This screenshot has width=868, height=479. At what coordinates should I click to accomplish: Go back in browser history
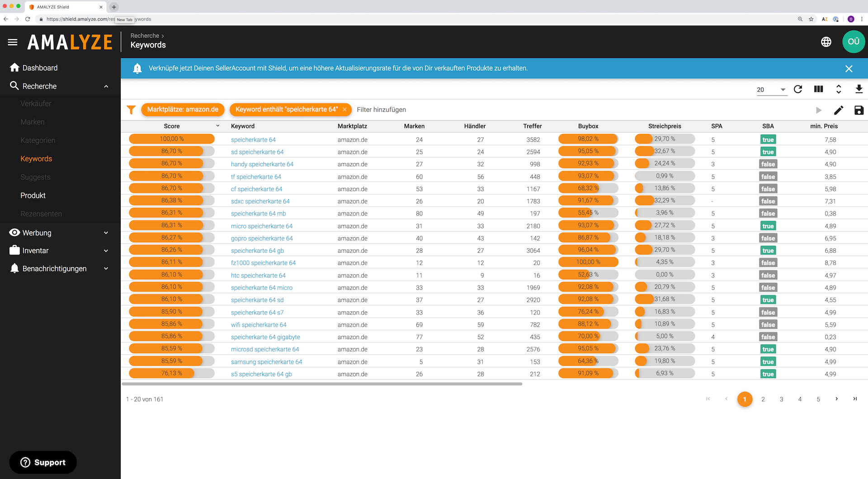[x=6, y=19]
